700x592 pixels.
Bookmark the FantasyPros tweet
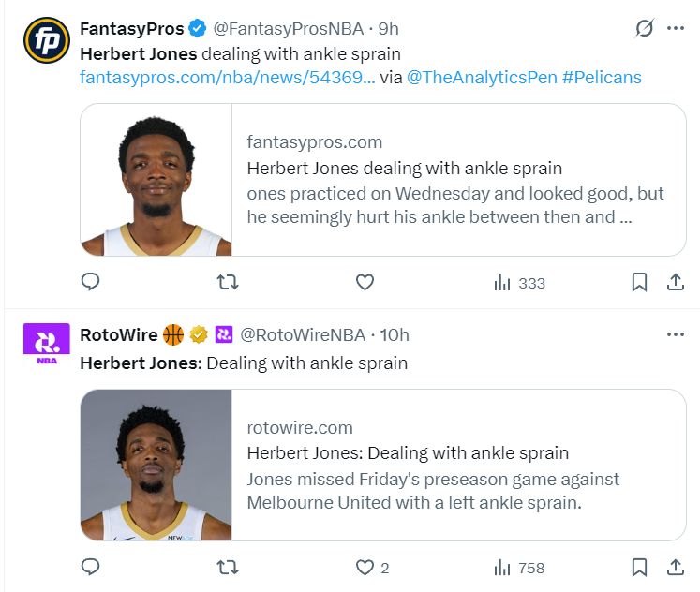pos(639,282)
